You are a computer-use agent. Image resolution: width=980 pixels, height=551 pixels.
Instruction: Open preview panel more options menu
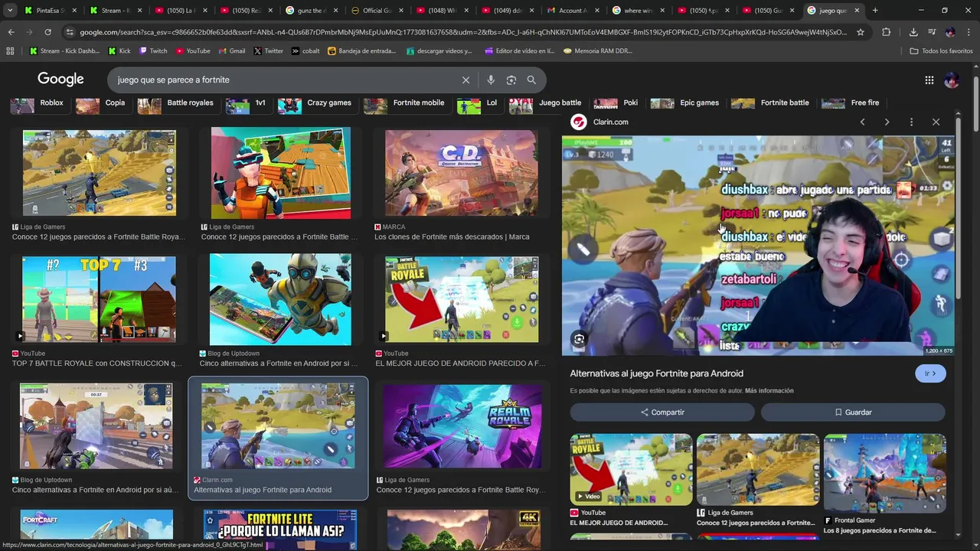click(911, 122)
